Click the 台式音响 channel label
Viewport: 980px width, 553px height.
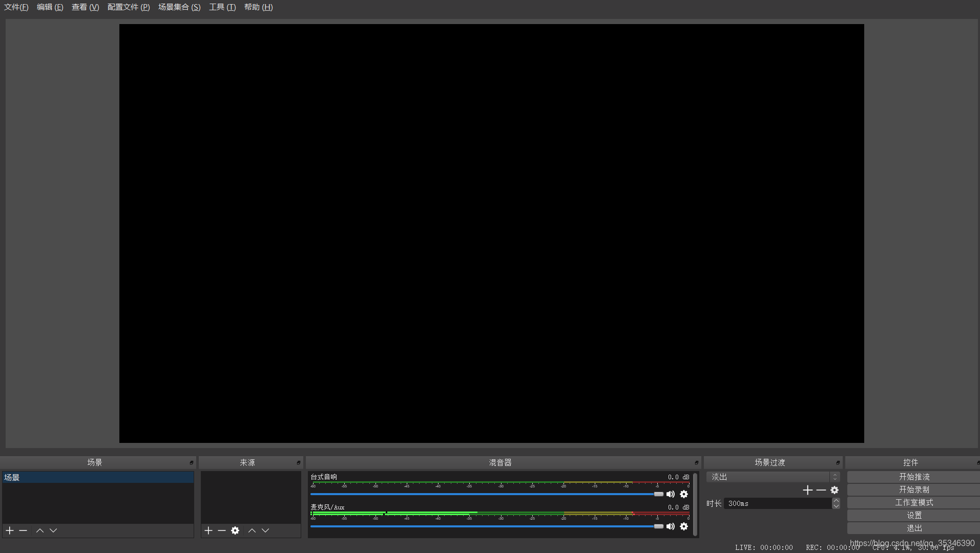click(x=324, y=477)
